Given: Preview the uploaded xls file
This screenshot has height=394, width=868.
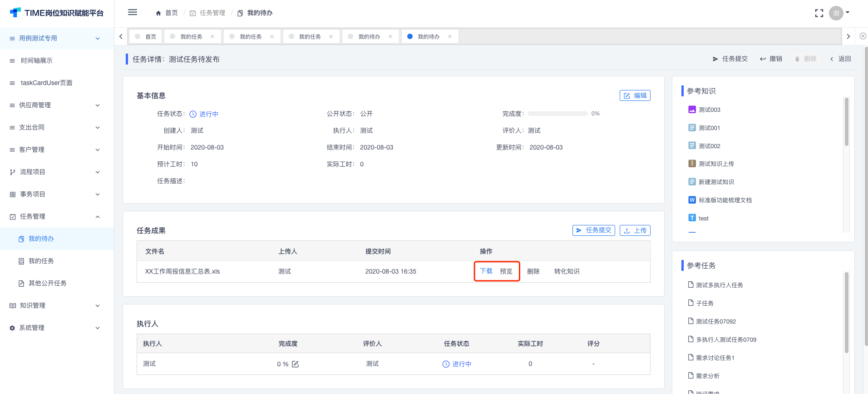Looking at the screenshot, I should point(506,271).
